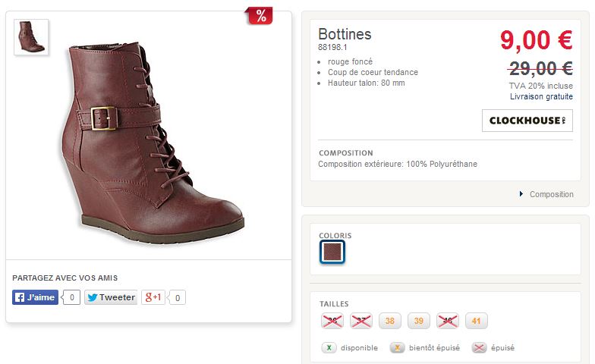Open the Clockhouse brand logo
The image size is (595, 364).
[527, 121]
